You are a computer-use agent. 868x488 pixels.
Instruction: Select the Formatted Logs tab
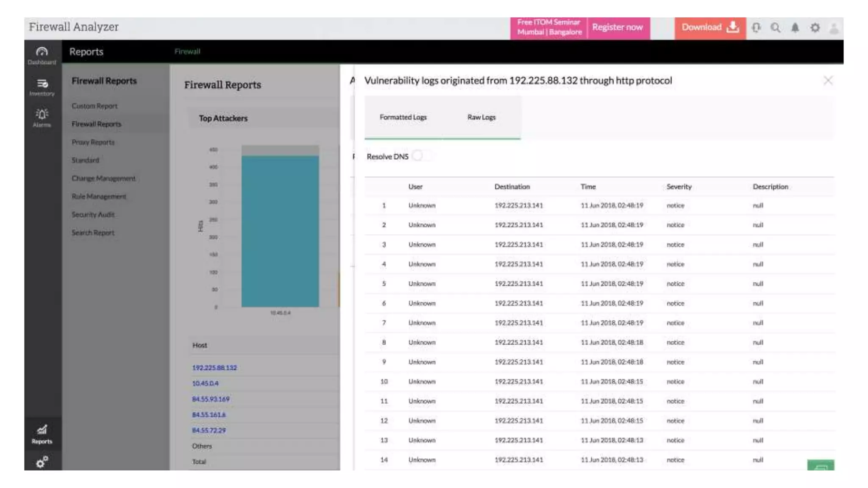point(403,117)
